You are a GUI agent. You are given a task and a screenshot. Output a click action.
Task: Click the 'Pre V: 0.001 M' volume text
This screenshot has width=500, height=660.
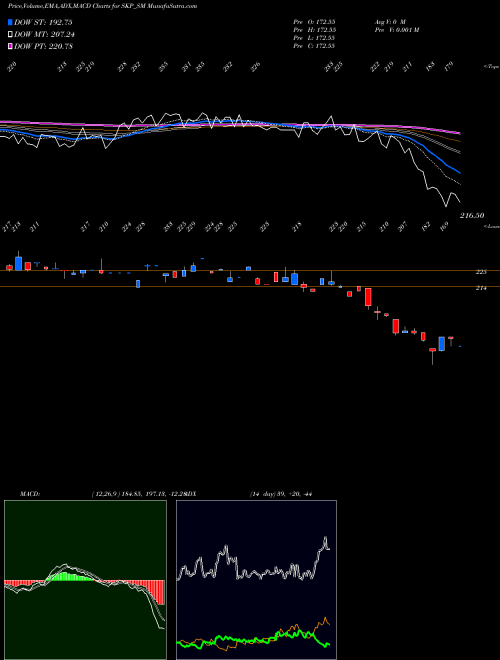[396, 30]
